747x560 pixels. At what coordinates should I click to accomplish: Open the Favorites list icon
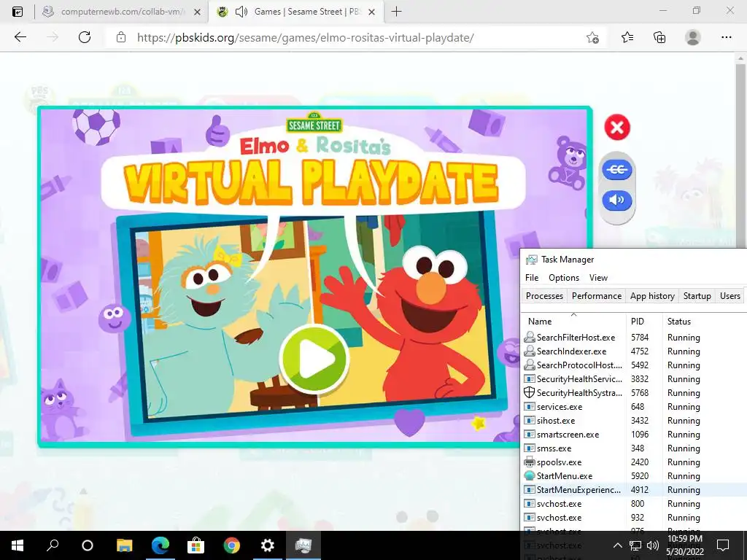click(x=627, y=37)
